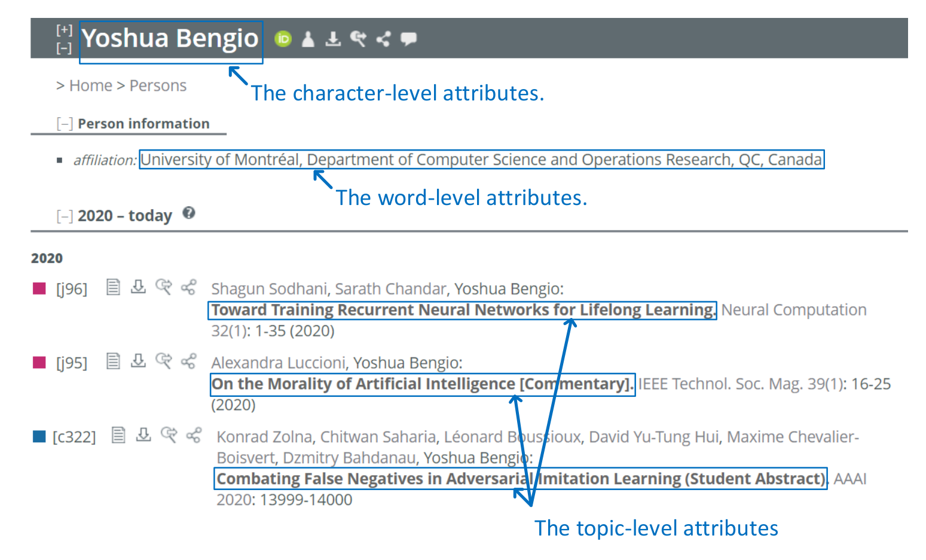Click ask-others icon for entry c322

[x=169, y=435]
